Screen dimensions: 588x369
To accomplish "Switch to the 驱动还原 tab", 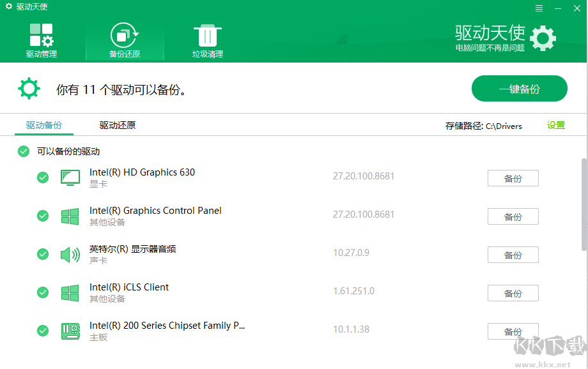I will pyautogui.click(x=118, y=125).
